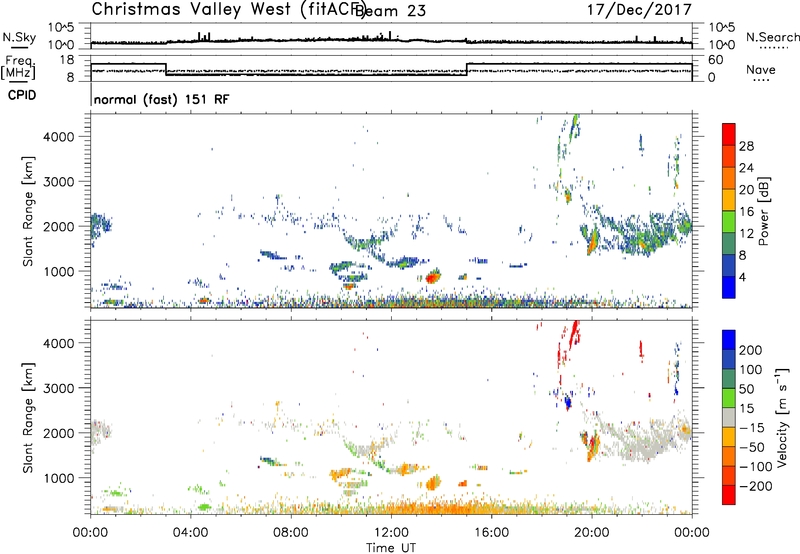Click the 'Velocity [m s-1]' colorbar title

tap(782, 418)
